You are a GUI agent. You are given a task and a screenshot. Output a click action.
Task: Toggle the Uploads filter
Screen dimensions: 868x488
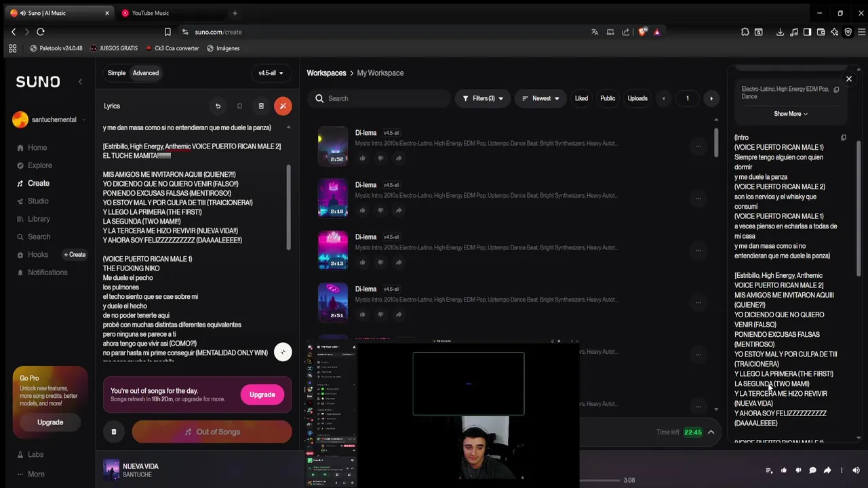click(637, 98)
